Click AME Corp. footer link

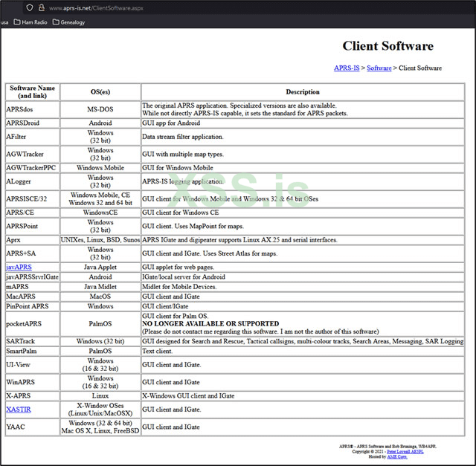[x=396, y=456]
